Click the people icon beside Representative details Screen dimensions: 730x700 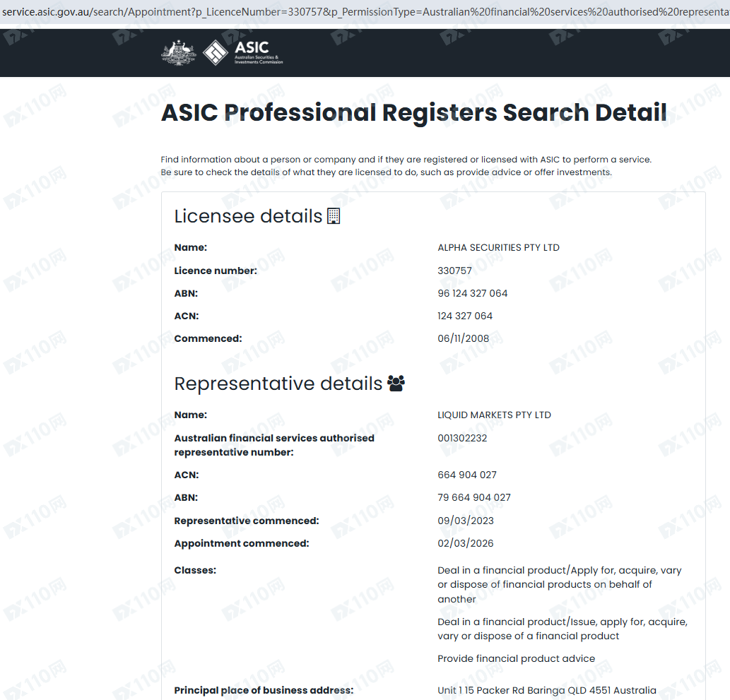click(x=396, y=384)
